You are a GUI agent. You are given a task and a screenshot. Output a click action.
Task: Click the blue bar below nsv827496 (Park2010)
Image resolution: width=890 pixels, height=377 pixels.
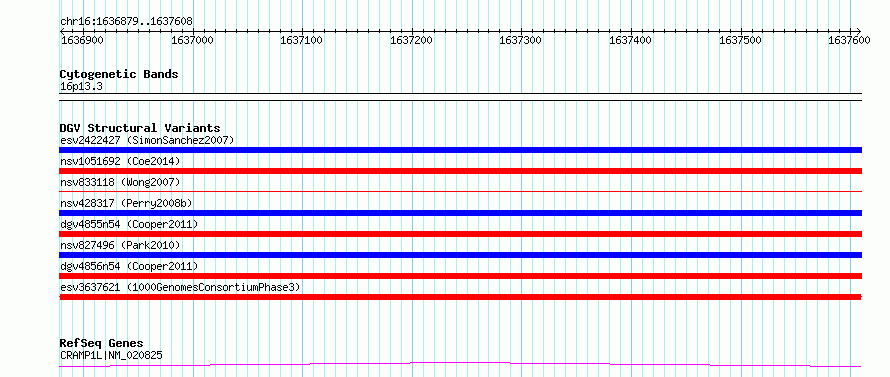(460, 255)
